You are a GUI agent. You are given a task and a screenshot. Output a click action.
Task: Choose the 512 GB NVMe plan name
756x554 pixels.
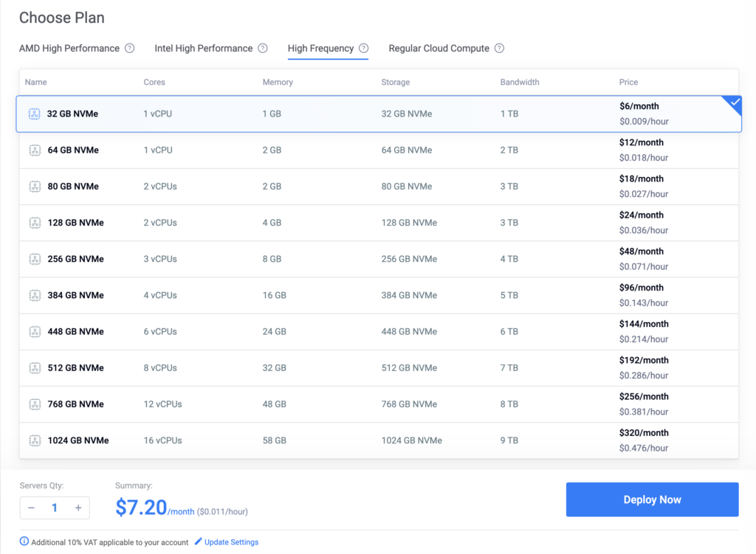[x=76, y=368]
